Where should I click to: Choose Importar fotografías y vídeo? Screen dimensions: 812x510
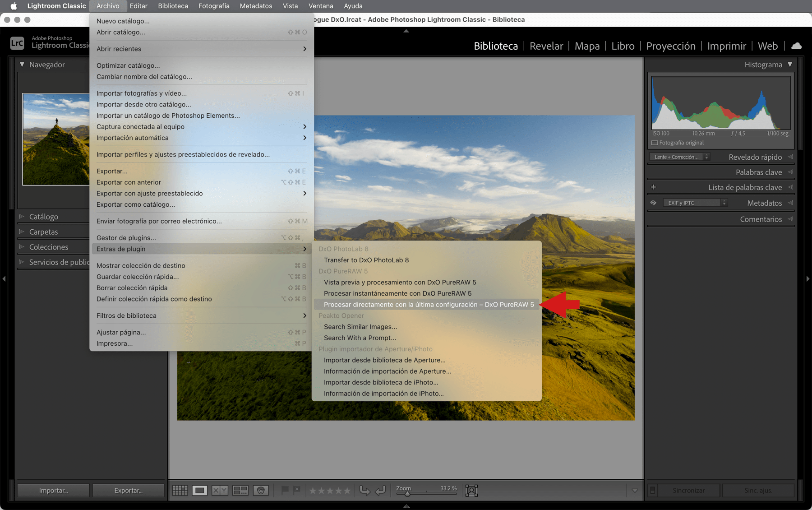(201, 93)
